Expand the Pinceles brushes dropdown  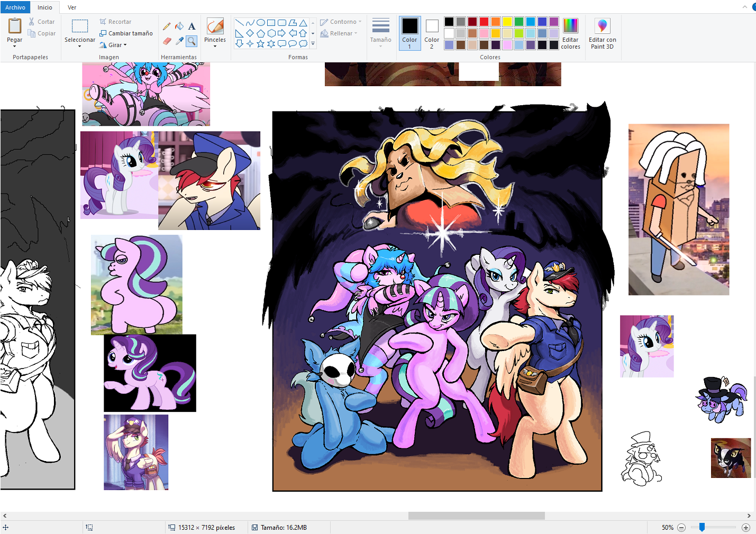click(x=215, y=46)
